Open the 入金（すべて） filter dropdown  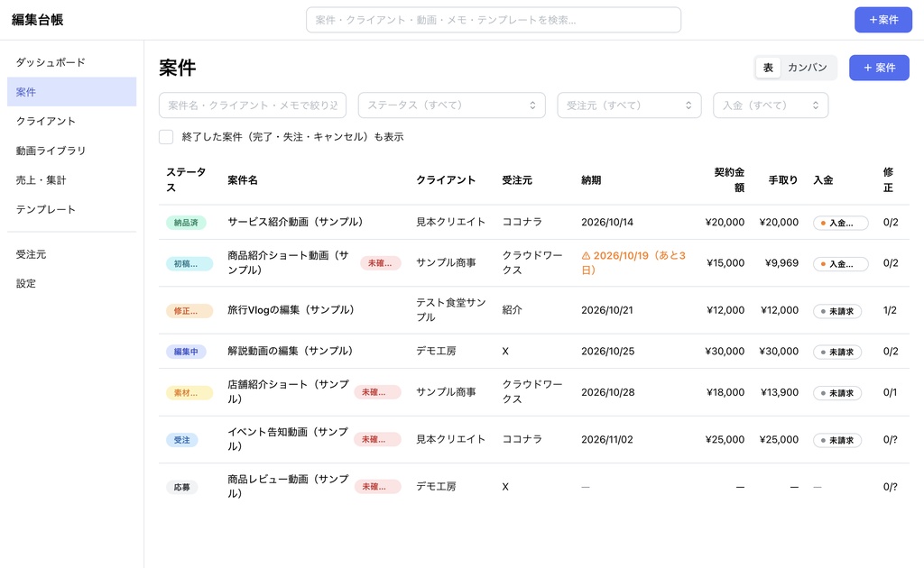point(771,105)
